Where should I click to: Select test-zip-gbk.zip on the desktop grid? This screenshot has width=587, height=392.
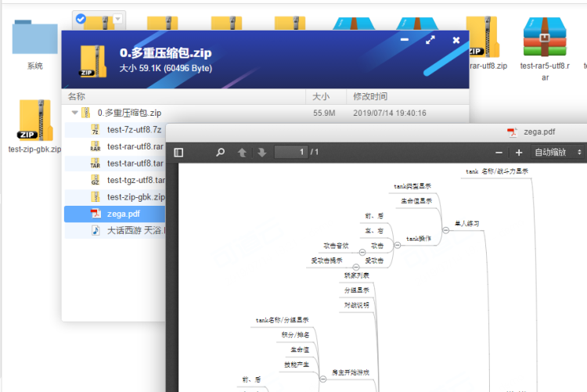(x=35, y=120)
